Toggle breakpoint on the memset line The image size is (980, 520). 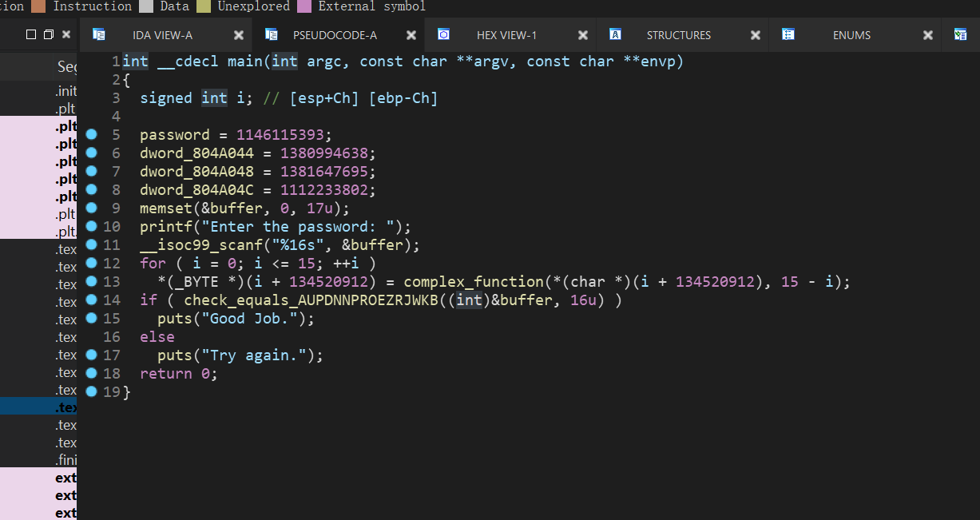pos(91,208)
